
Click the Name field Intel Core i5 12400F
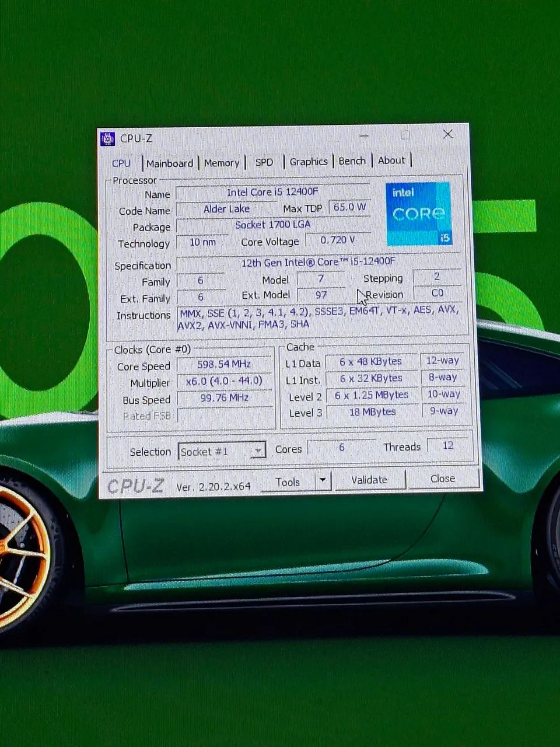(x=272, y=193)
